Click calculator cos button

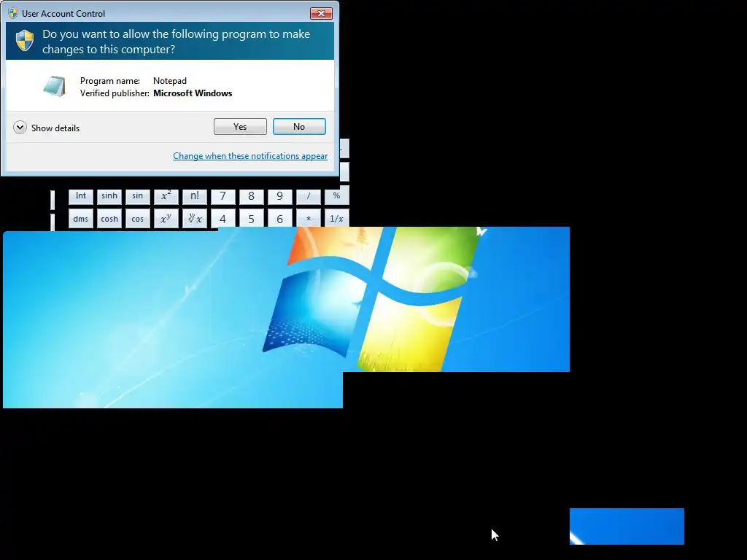pos(138,219)
